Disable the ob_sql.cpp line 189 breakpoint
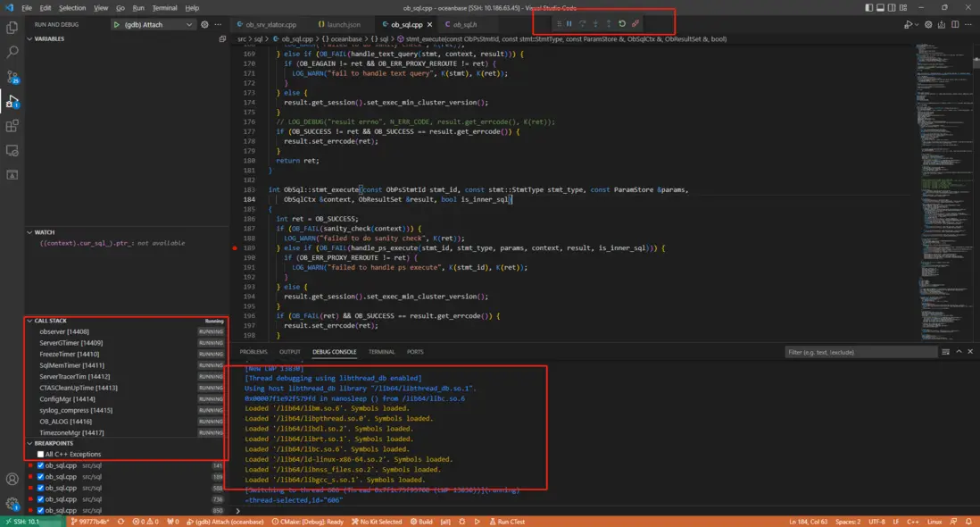The width and height of the screenshot is (980, 527). (x=40, y=477)
